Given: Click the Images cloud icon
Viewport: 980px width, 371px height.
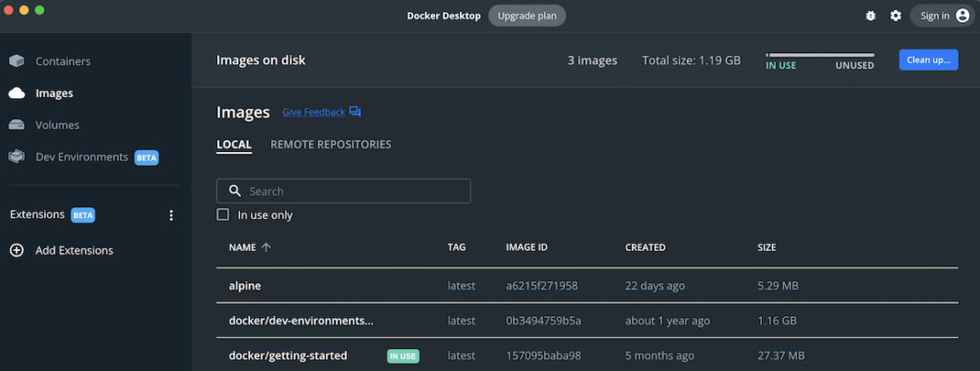Looking at the screenshot, I should (x=16, y=93).
